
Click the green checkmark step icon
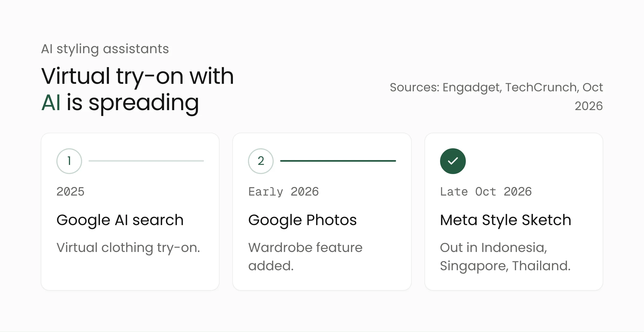pyautogui.click(x=453, y=161)
